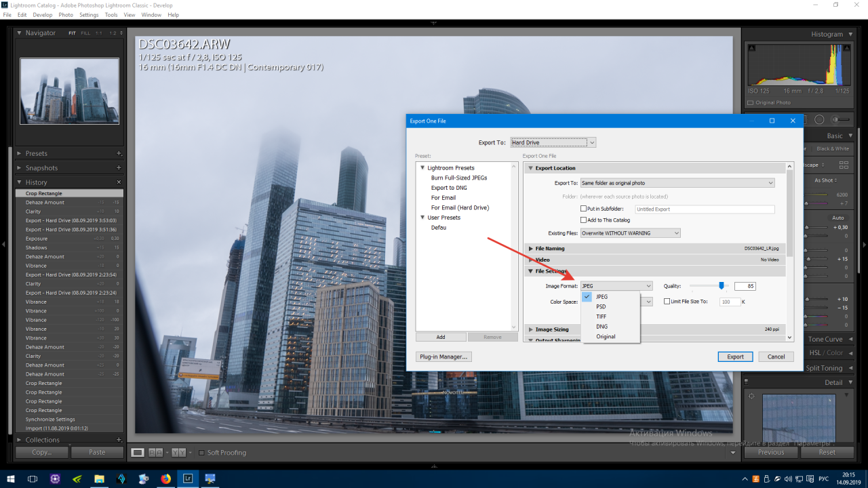868x488 pixels.
Task: Open Task View on the taskbar
Action: coord(33,479)
